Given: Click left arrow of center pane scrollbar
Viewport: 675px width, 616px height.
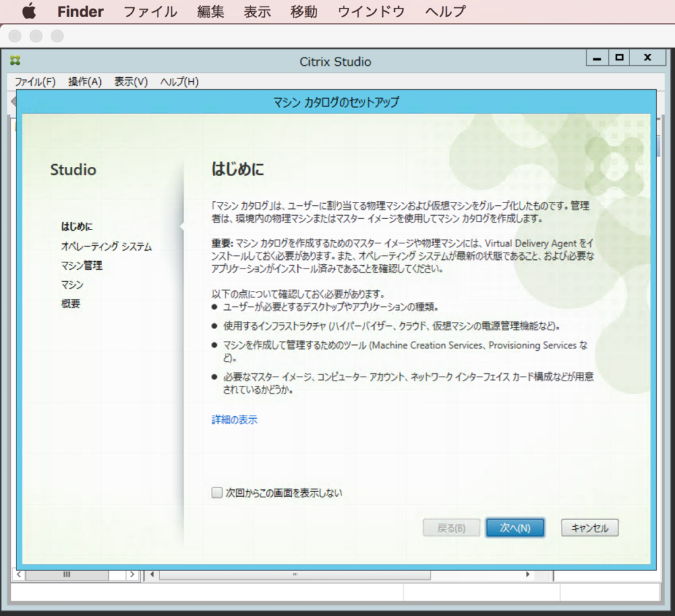Looking at the screenshot, I should [x=152, y=574].
